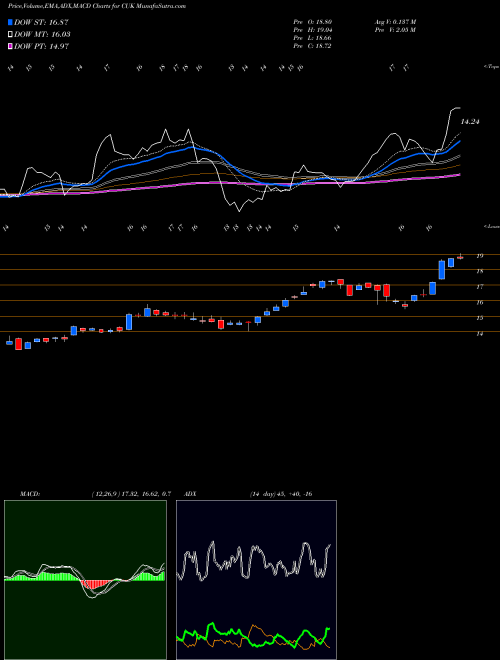Viewport: 500px width, 660px height.
Task: Click the Pre O: 18.80 value
Action: [x=313, y=21]
